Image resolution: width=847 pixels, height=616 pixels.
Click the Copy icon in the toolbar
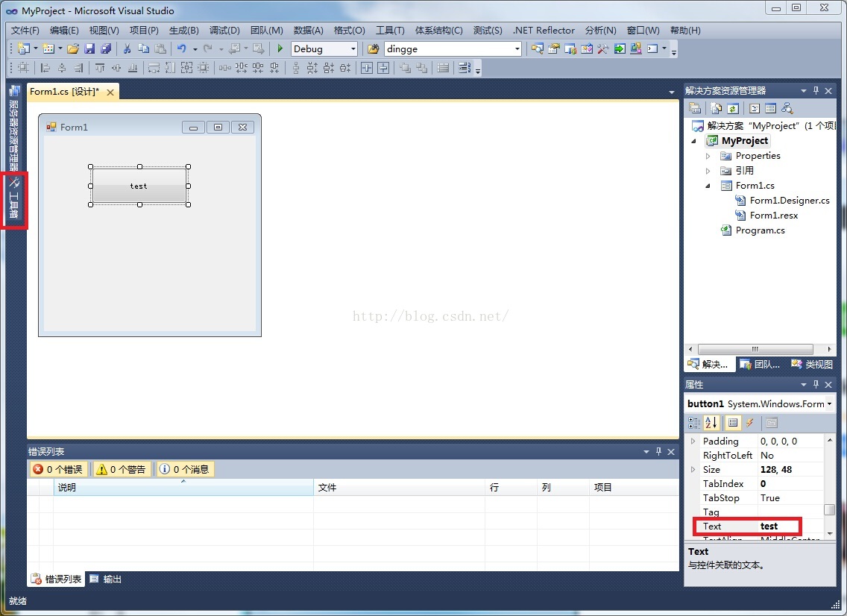[x=144, y=48]
